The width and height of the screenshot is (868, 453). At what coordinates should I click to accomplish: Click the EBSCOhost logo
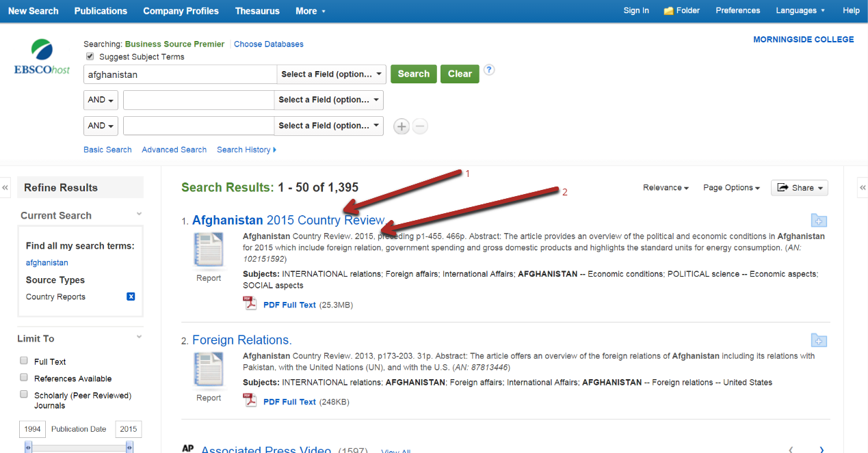point(42,56)
